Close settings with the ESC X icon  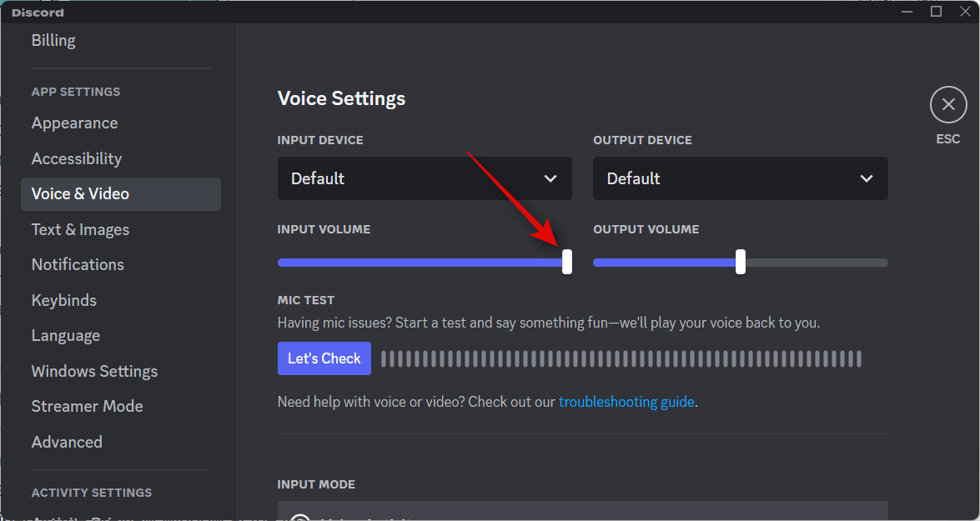click(947, 105)
